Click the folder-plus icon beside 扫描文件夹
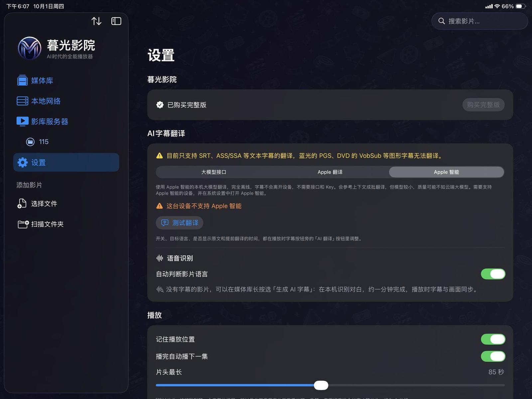Viewport: 532px width, 399px height. pyautogui.click(x=23, y=224)
